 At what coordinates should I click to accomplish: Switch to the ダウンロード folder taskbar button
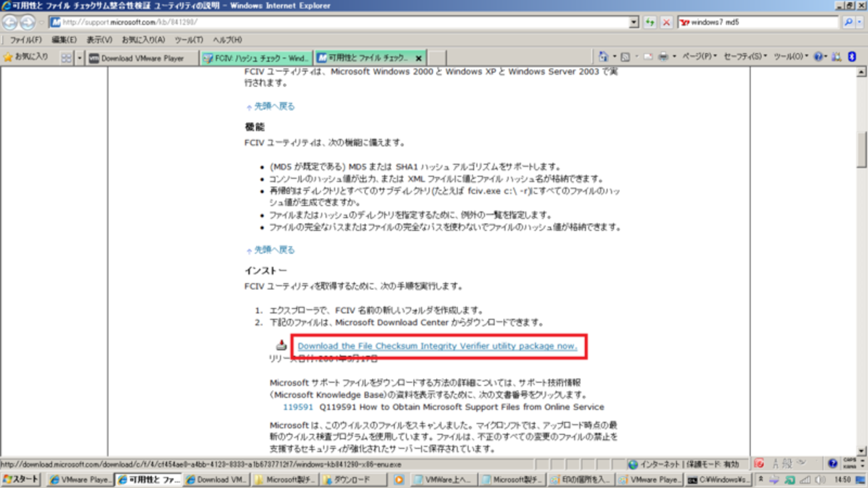point(353,480)
